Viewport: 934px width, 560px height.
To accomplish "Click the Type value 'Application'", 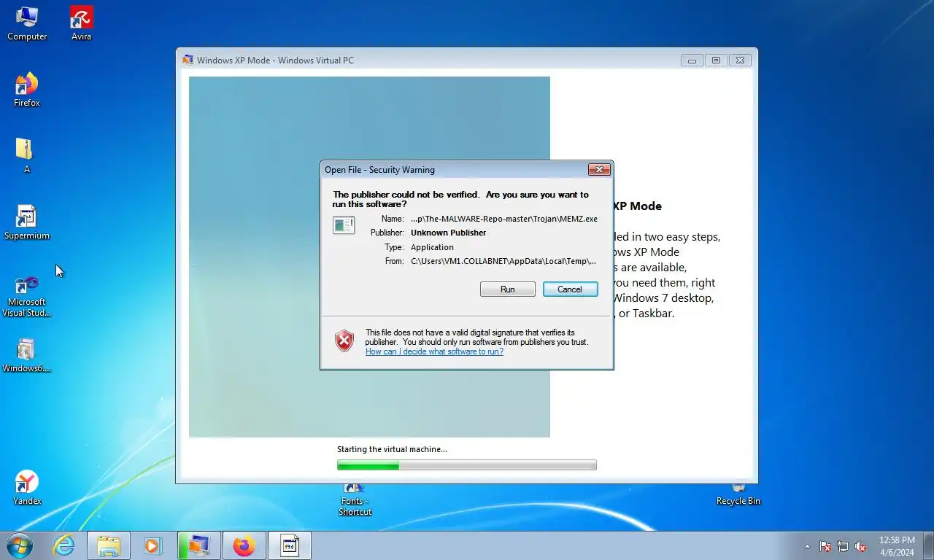I will click(x=432, y=247).
